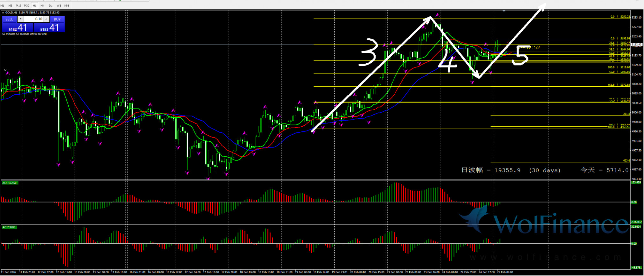Screen dimensions: 644x276
Task: Select the AO indicator label
Action: [x=10, y=183]
